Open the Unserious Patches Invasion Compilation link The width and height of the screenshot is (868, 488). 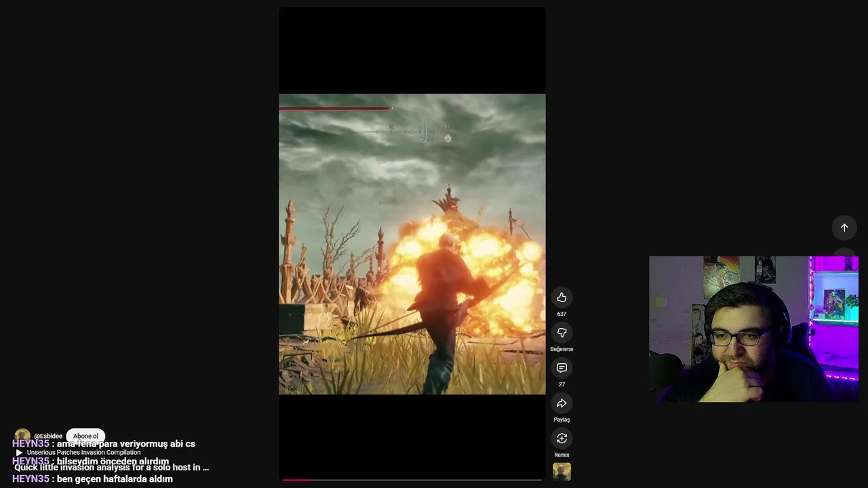(x=83, y=452)
